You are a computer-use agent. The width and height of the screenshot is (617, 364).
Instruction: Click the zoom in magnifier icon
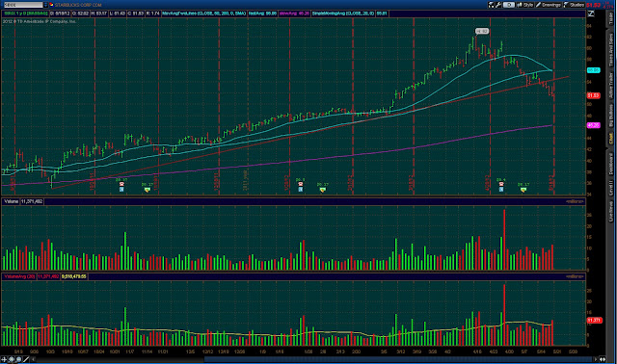tap(12, 359)
